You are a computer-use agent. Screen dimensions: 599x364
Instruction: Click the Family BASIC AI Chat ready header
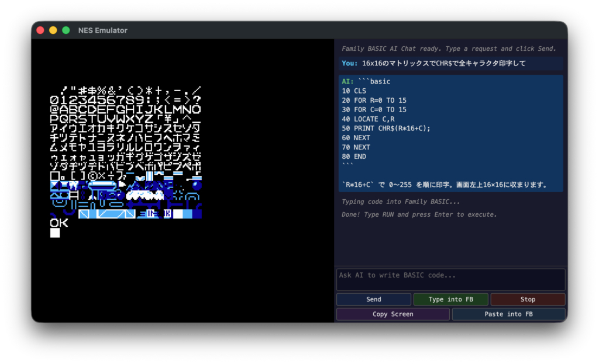click(449, 48)
